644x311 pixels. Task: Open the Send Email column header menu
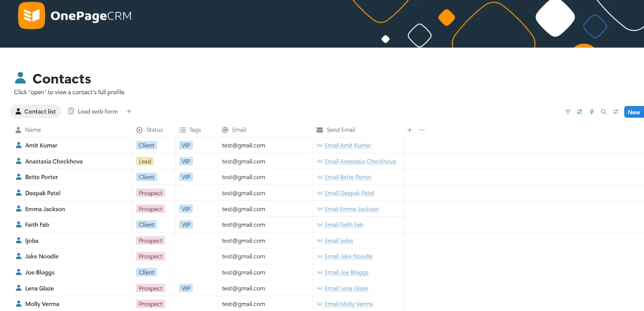click(336, 130)
